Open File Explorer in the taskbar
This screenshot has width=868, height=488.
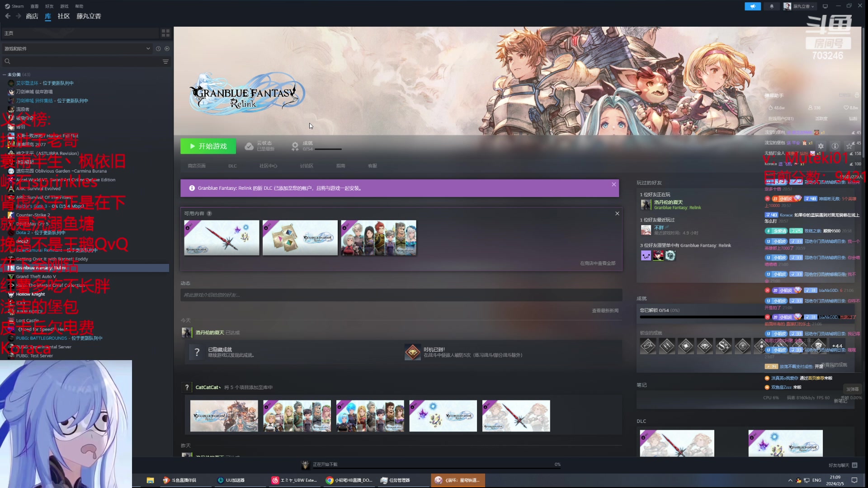[151, 480]
